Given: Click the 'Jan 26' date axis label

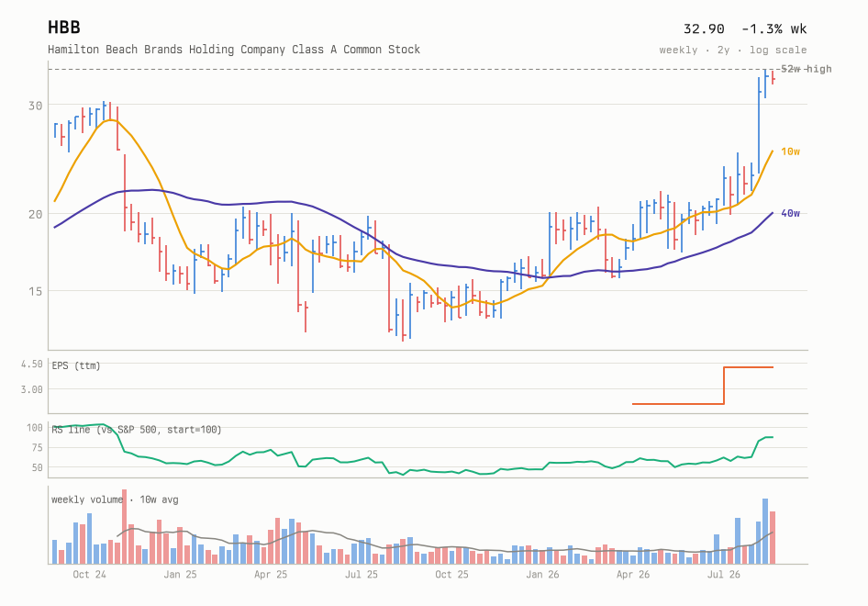Looking at the screenshot, I should [x=542, y=575].
